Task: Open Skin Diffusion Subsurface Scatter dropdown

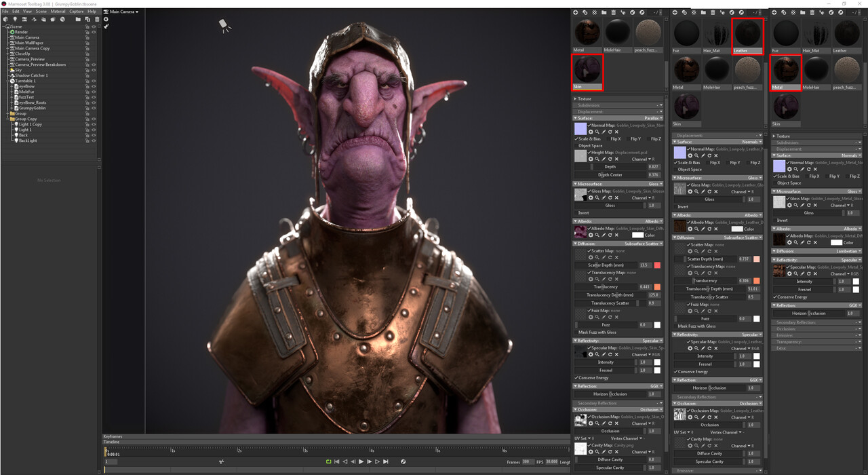Action: pos(643,244)
